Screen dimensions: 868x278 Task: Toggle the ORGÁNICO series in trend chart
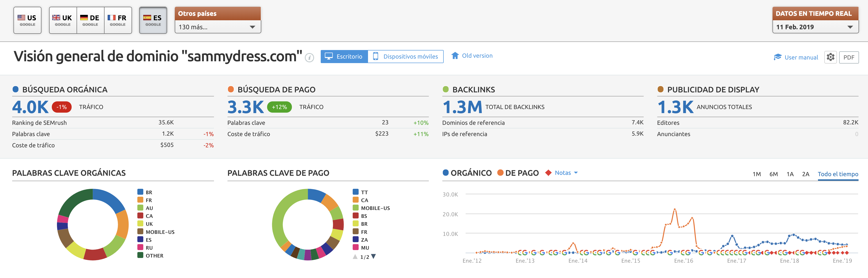[467, 173]
